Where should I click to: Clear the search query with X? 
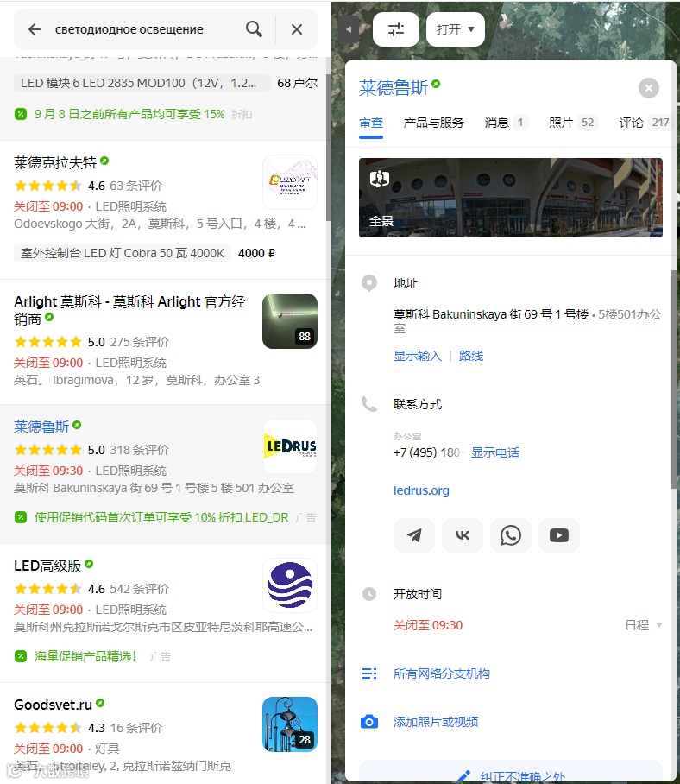pyautogui.click(x=297, y=29)
